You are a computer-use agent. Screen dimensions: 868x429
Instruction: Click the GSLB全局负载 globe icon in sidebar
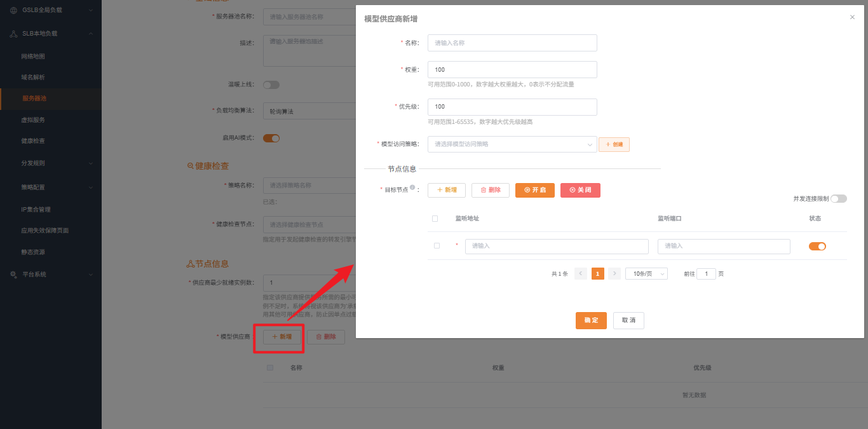pos(14,10)
